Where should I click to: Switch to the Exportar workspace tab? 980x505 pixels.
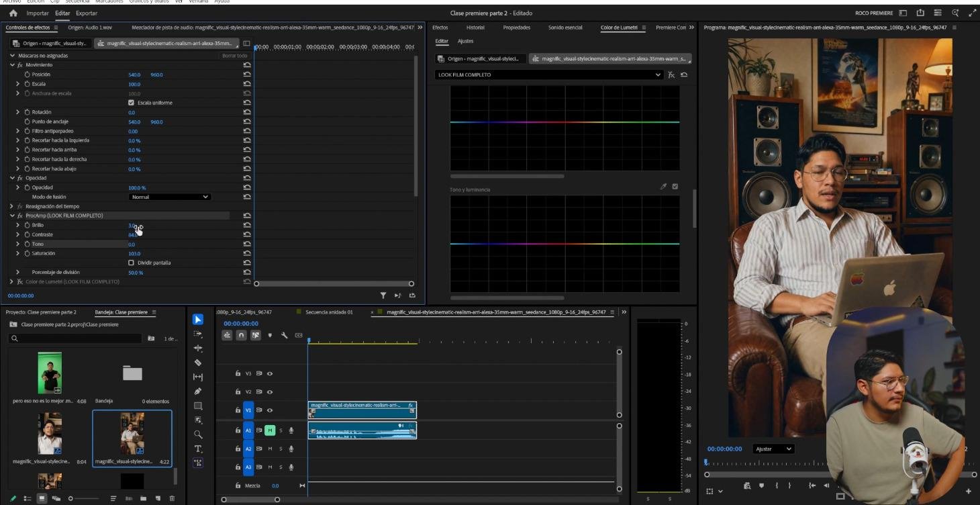coord(86,13)
